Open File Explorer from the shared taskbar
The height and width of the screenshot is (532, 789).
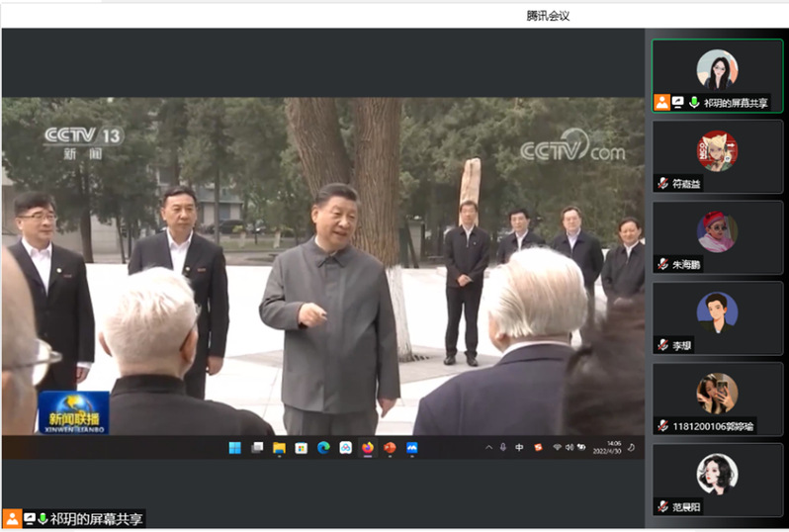point(279,448)
